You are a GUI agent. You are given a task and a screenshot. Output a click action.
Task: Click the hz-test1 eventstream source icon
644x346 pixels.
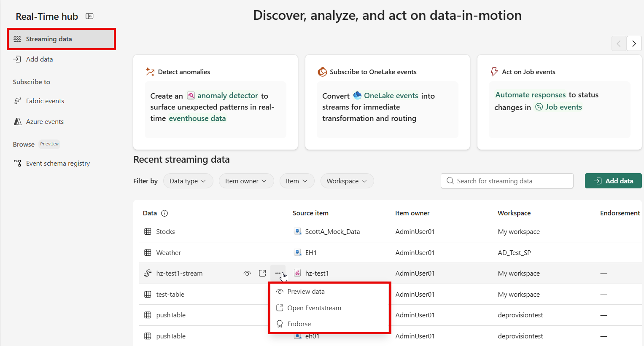[x=297, y=273]
